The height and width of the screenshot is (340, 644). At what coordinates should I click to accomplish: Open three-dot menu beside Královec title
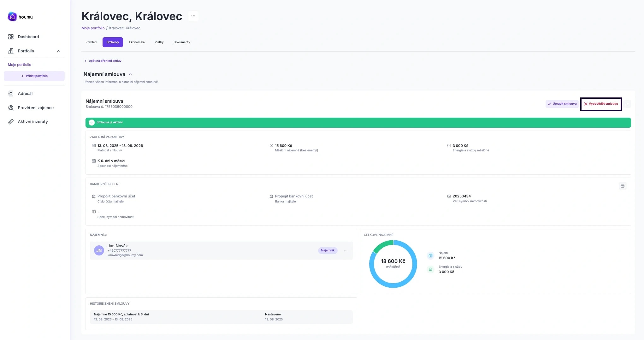(x=193, y=16)
